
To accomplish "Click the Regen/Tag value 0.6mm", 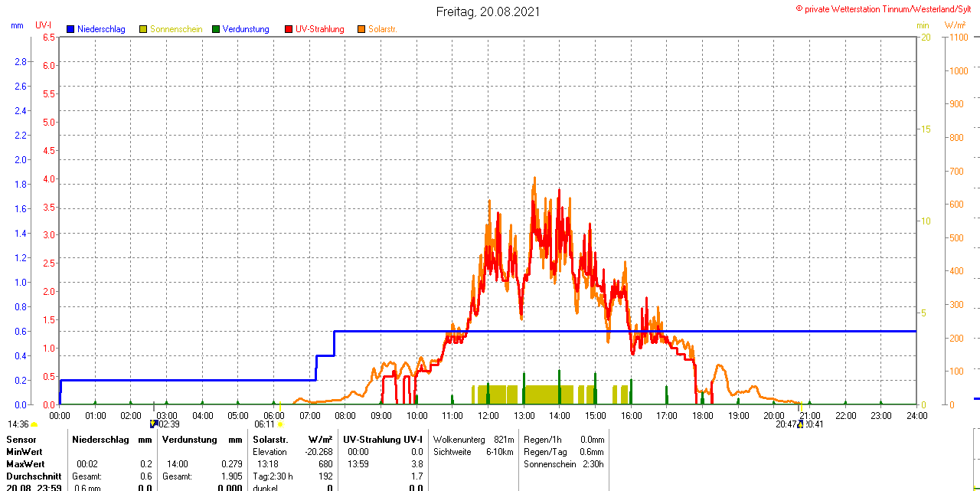I will pos(591,452).
